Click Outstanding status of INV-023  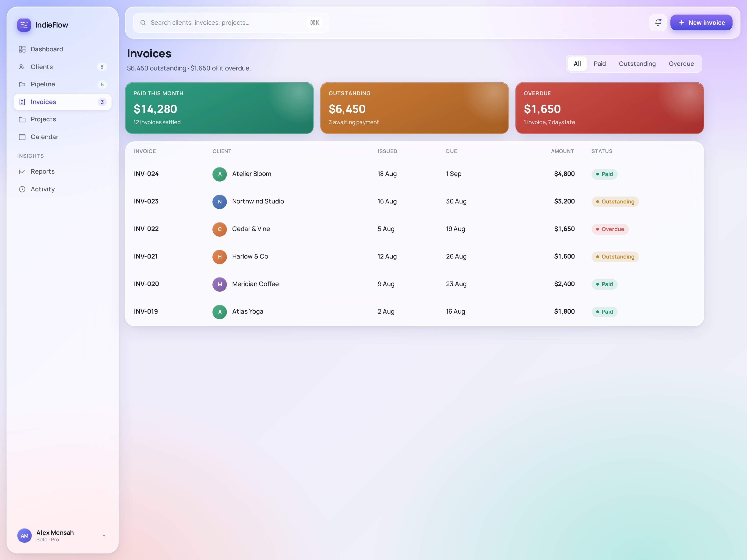point(615,202)
